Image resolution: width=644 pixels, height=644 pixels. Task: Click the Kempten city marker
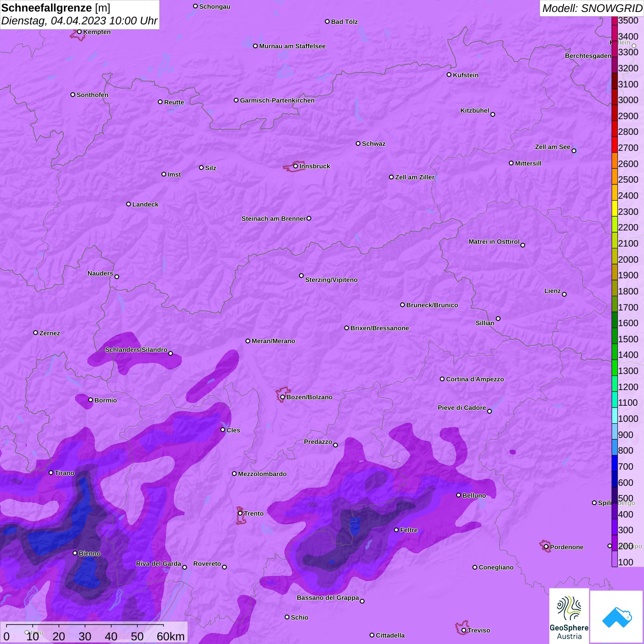click(79, 32)
